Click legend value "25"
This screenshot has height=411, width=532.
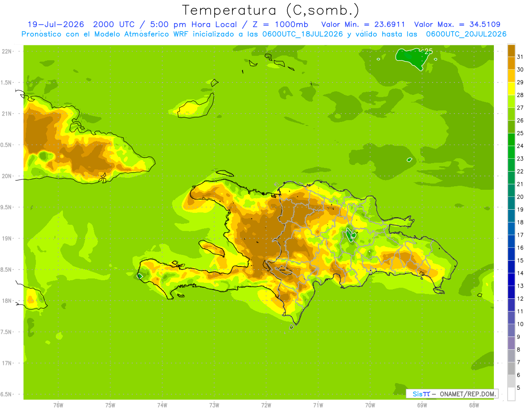click(520, 133)
